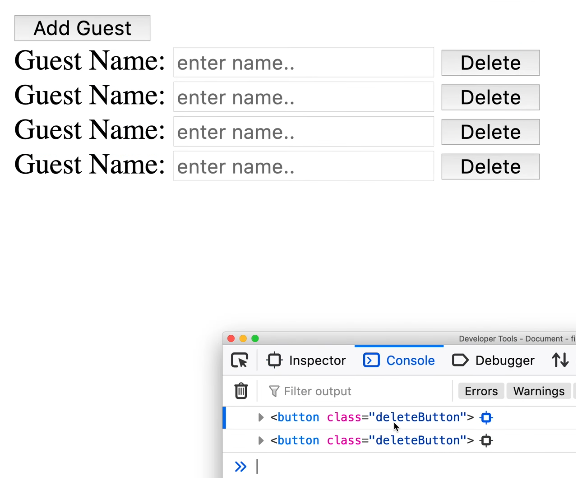
Task: Click the Debugger tab icon
Action: [460, 360]
